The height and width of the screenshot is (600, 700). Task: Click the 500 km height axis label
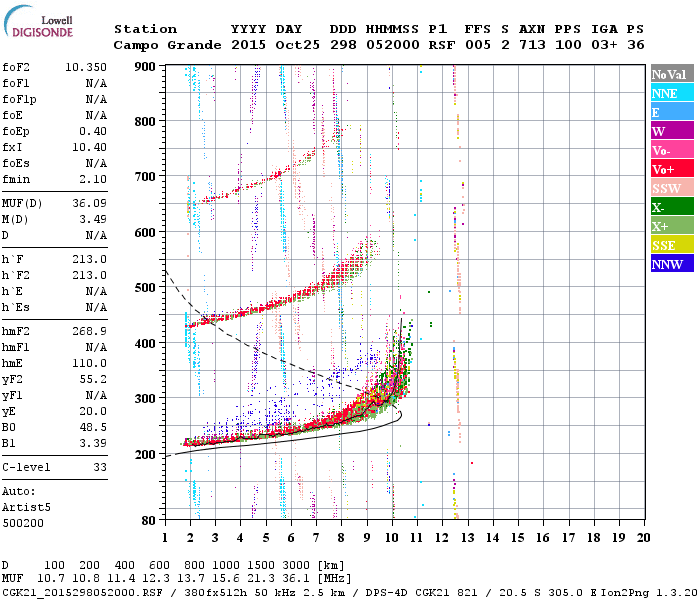pos(145,288)
